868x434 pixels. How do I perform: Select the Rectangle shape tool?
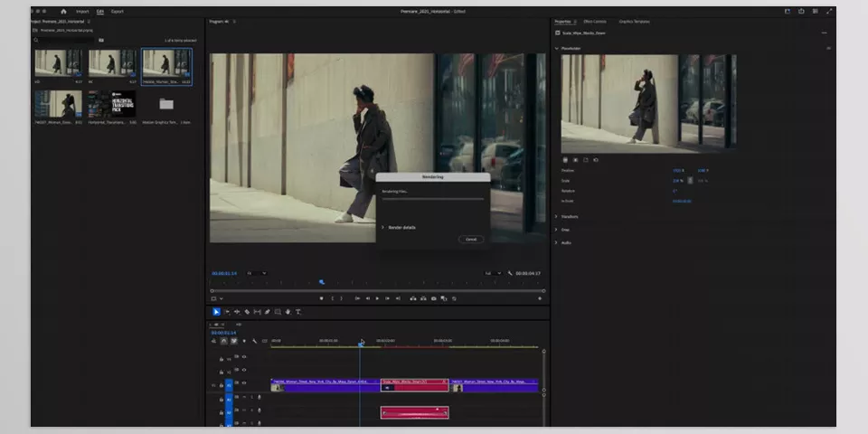click(x=278, y=312)
